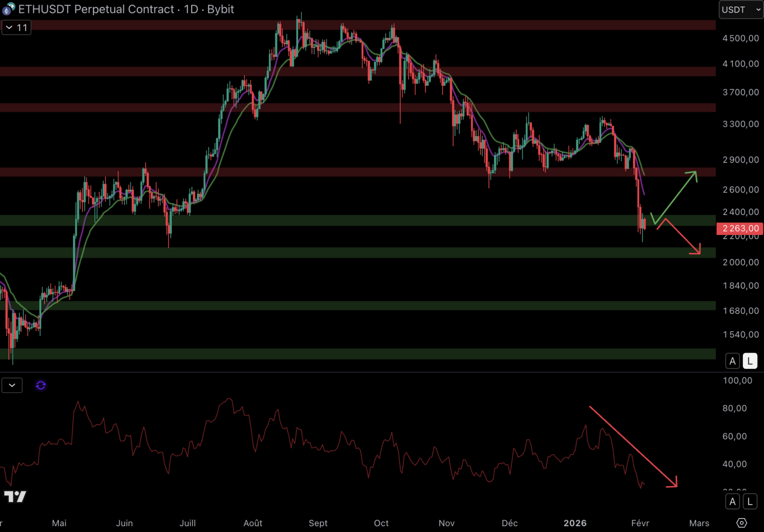
Task: Click the red 2 263,00 price label
Action: pyautogui.click(x=740, y=229)
